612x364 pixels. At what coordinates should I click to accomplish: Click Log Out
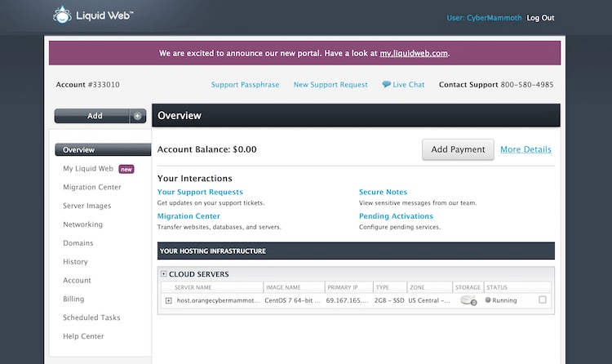click(540, 18)
